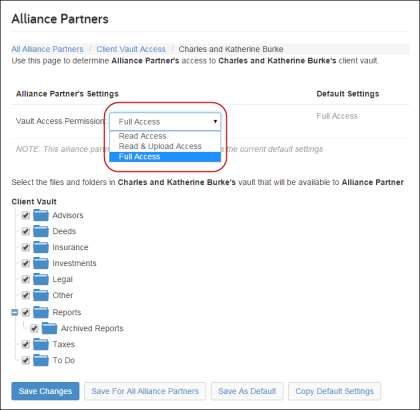Uncheck the Other folder checkbox
The image size is (420, 410).
click(x=26, y=295)
